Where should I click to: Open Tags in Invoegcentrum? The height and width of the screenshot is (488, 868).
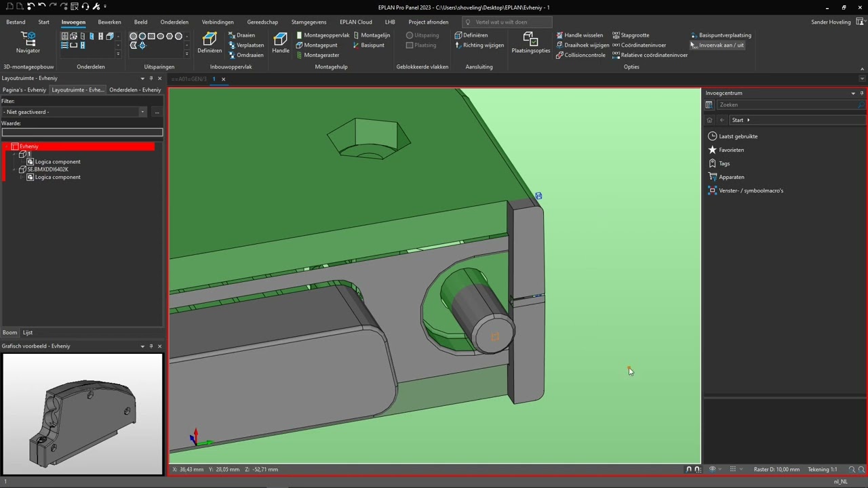719,163
